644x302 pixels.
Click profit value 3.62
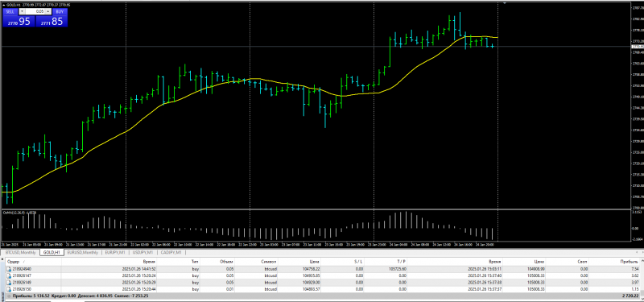(x=634, y=275)
